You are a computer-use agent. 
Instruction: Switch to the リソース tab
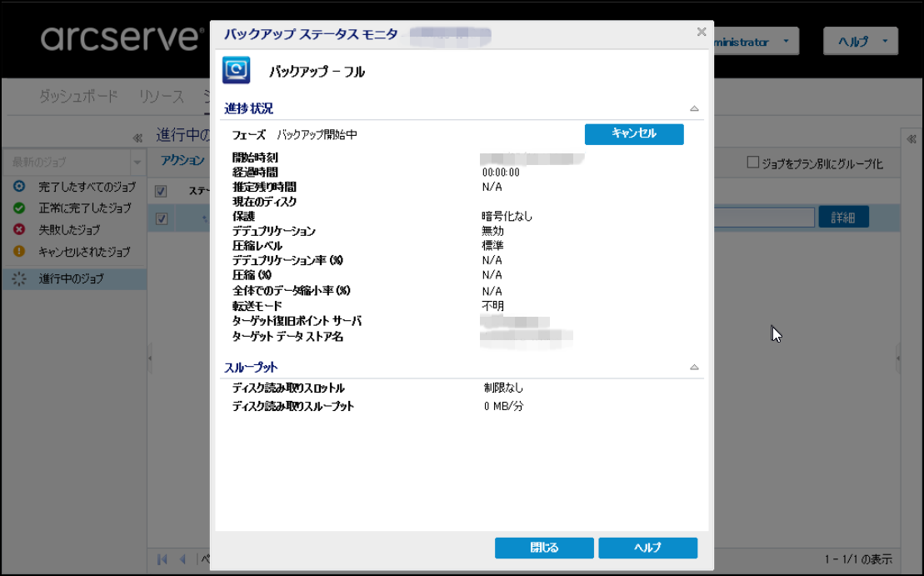(162, 97)
